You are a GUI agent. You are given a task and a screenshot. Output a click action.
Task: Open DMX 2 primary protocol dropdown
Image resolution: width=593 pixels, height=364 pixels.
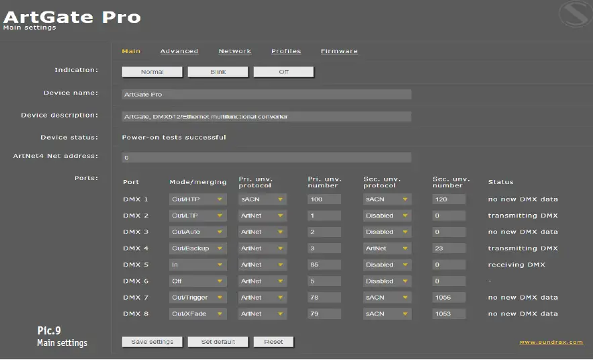pyautogui.click(x=263, y=216)
